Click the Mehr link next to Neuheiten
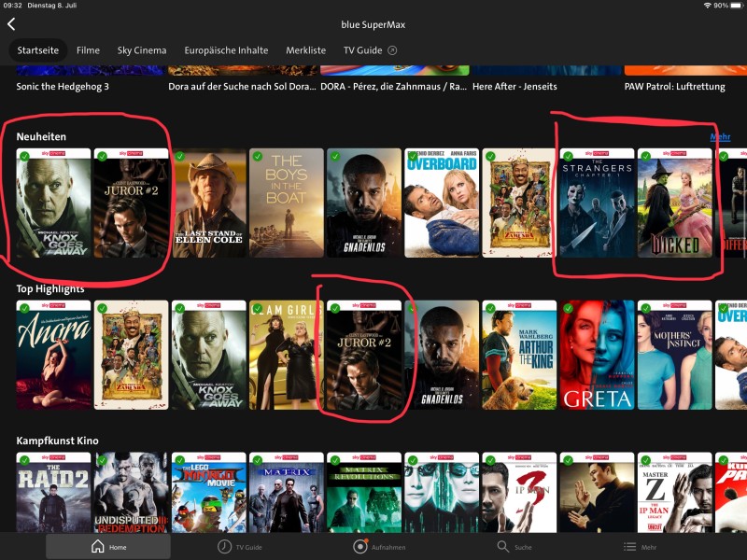This screenshot has height=560, width=747. [719, 137]
